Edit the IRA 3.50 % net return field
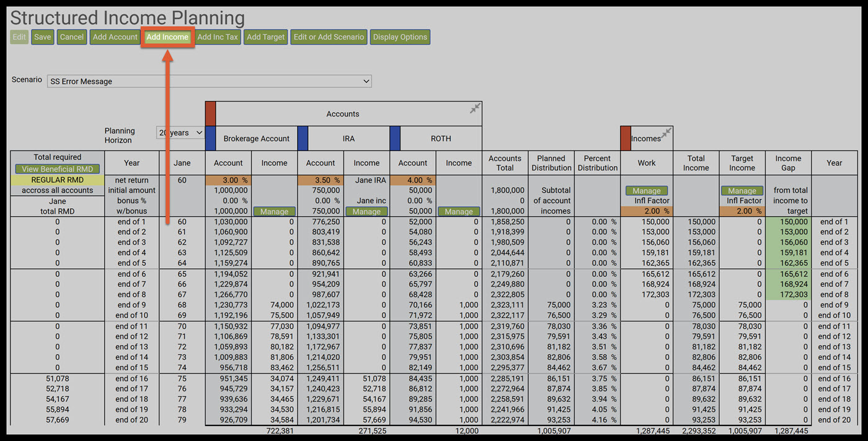The image size is (868, 441). click(321, 180)
